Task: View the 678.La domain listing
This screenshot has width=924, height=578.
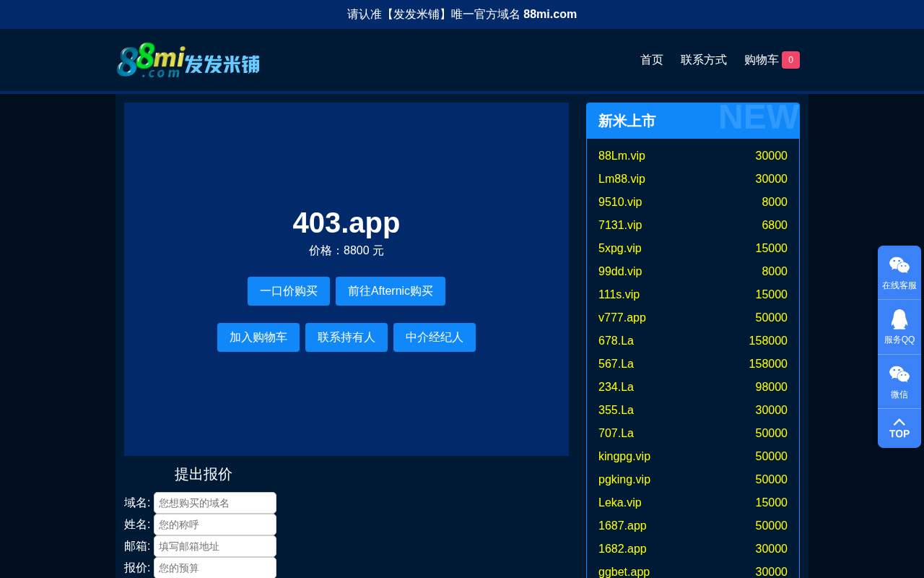Action: 616,341
